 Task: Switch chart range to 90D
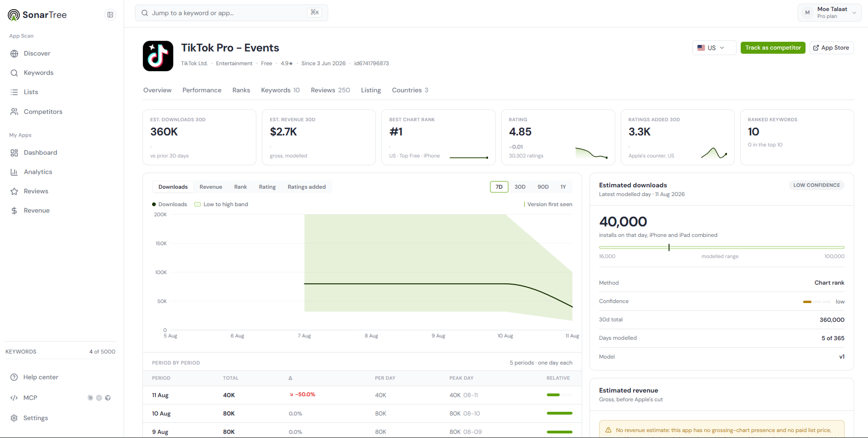tap(543, 187)
